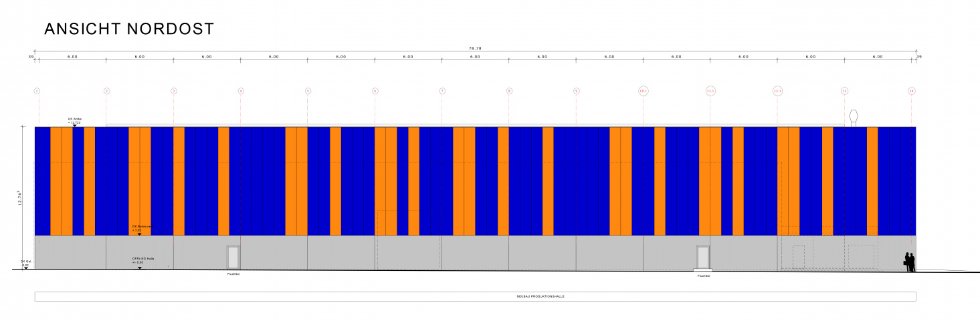Click the ANSICHT NORDOST title text
The width and height of the screenshot is (980, 321).
[x=129, y=29]
